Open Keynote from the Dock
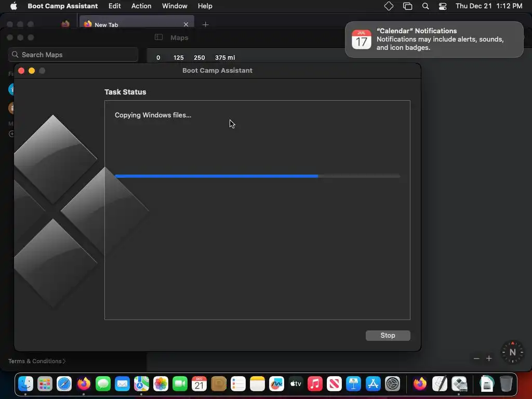 (353, 384)
